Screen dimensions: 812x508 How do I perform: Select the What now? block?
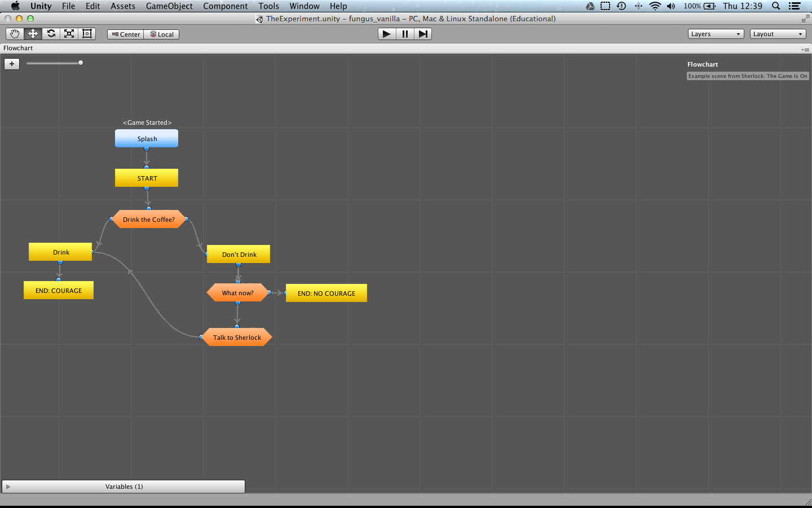coord(237,292)
